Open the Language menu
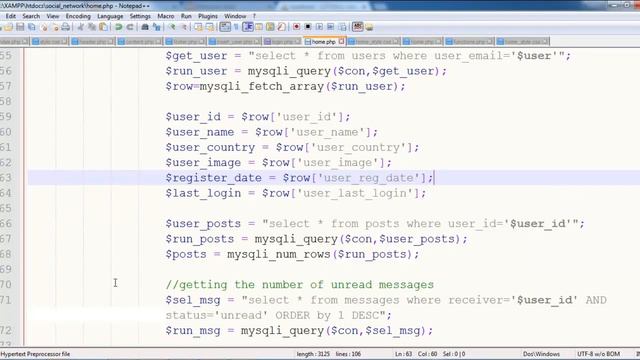The height and width of the screenshot is (360, 640). [x=110, y=16]
